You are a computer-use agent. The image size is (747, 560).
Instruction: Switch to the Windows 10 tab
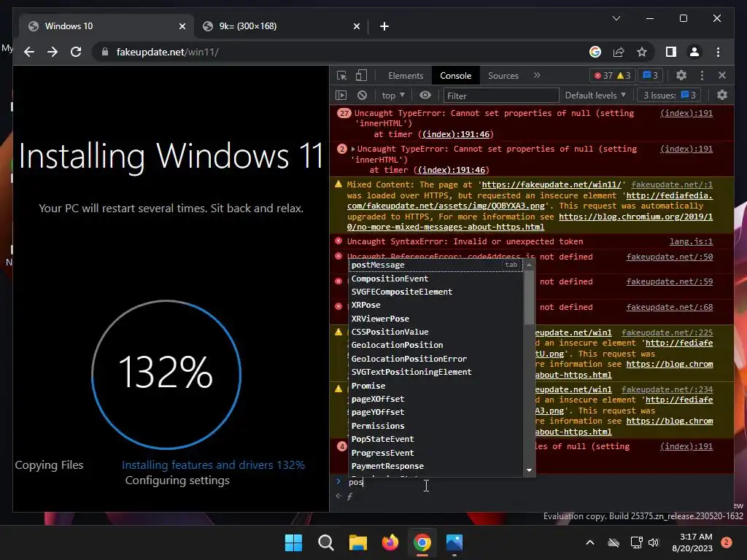pyautogui.click(x=107, y=26)
